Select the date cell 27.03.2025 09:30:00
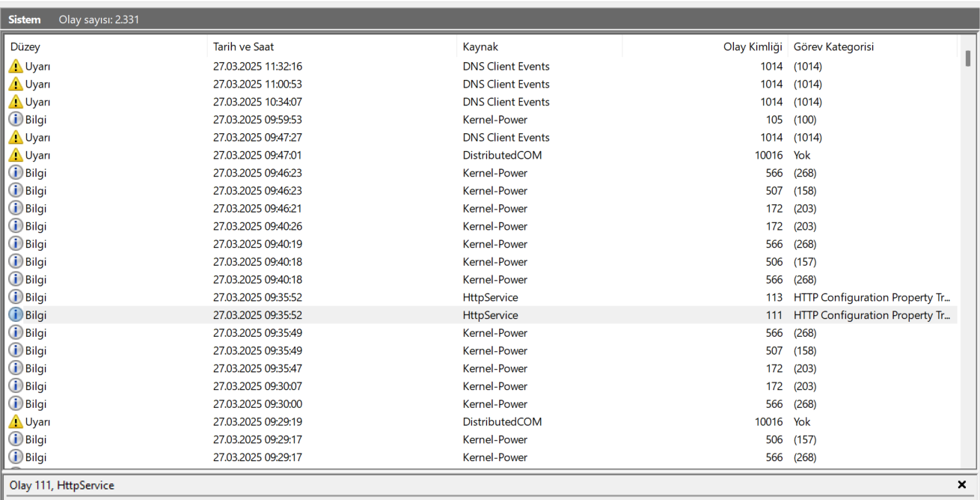 tap(257, 404)
